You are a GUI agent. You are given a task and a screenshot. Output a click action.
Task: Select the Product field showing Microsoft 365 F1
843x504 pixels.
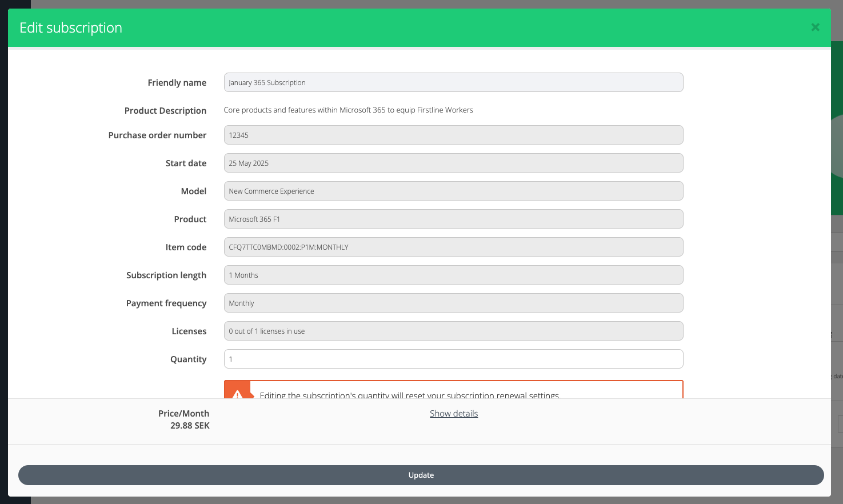point(454,219)
